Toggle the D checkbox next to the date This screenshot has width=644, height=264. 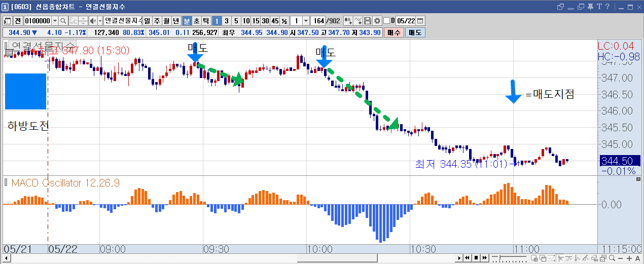pyautogui.click(x=386, y=21)
